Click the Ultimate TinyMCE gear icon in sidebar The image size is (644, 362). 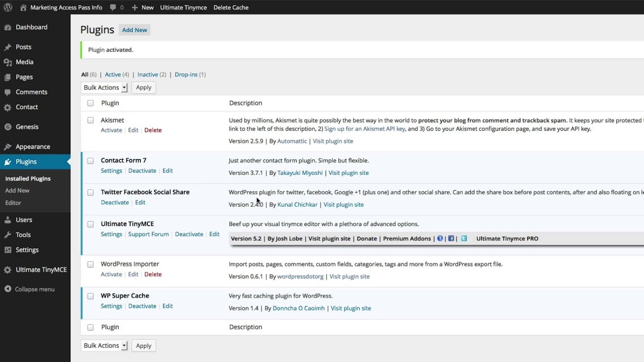[8, 270]
